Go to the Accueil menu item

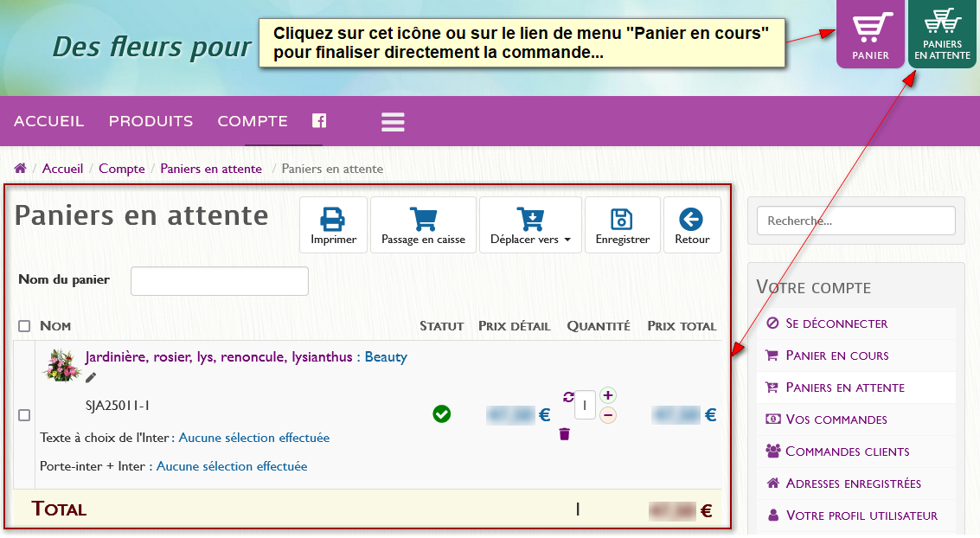[49, 121]
